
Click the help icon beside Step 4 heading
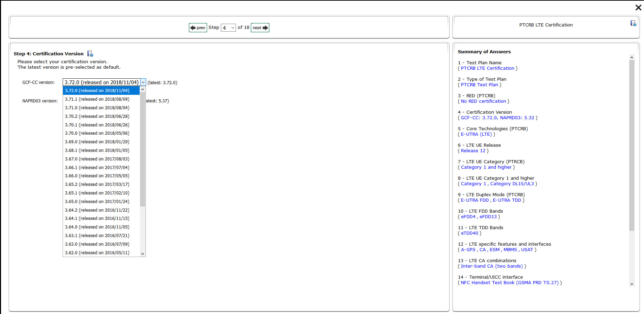pos(90,54)
